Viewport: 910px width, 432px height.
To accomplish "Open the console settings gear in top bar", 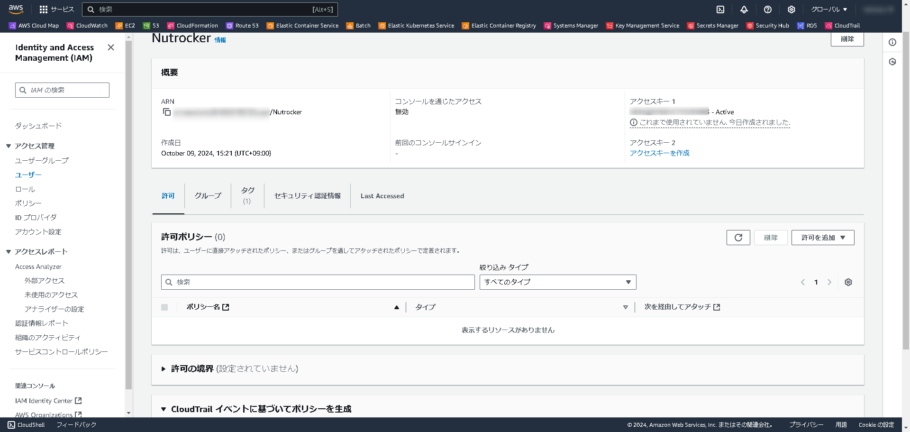I will (x=791, y=9).
